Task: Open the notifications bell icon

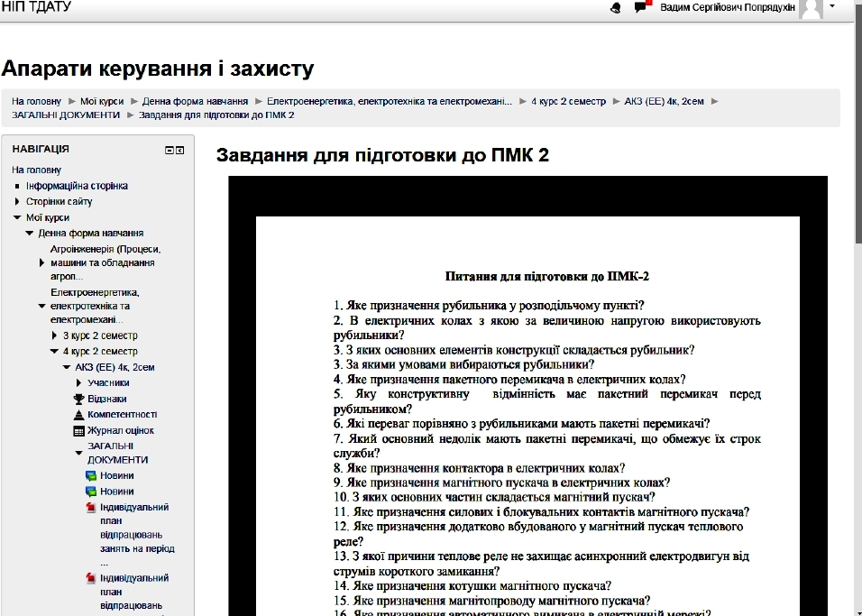Action: point(616,8)
